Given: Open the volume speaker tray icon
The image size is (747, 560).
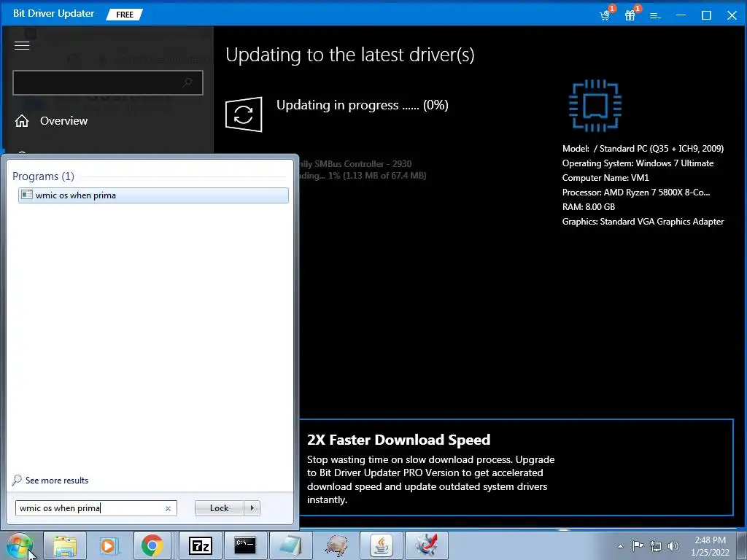Looking at the screenshot, I should tap(673, 546).
